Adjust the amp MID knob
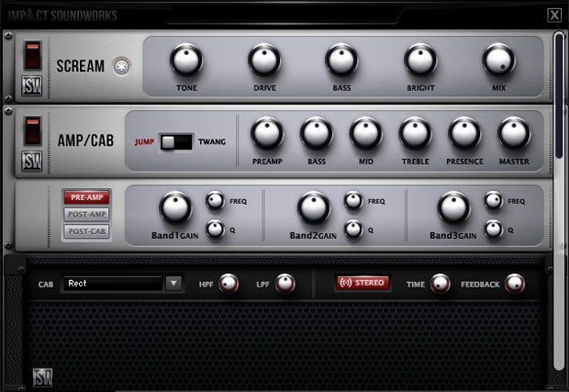Screen dimensions: 569x392 pyautogui.click(x=366, y=133)
